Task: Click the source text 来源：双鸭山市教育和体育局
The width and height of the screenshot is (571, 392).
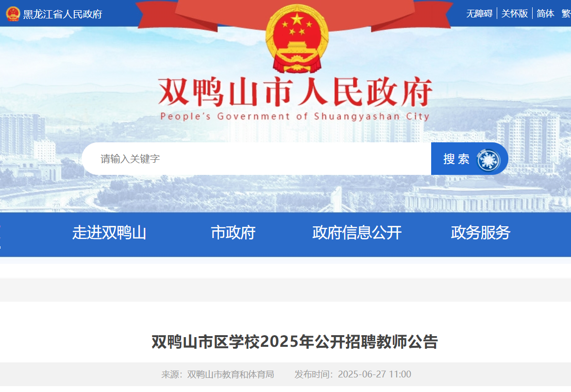Action: [x=218, y=375]
